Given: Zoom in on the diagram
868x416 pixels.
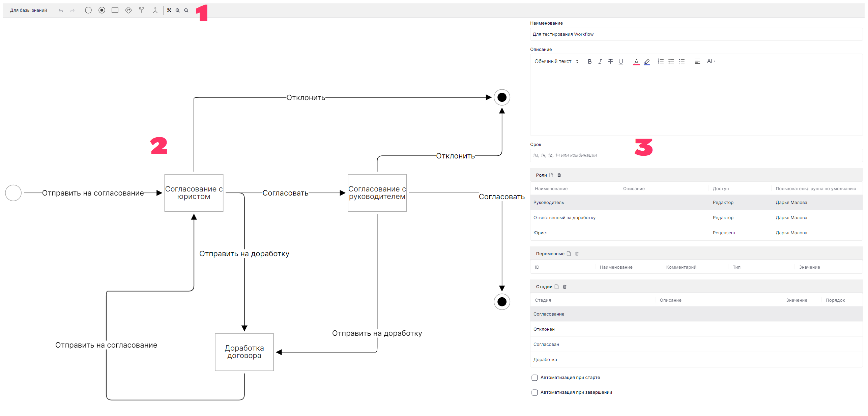Looking at the screenshot, I should (x=178, y=10).
